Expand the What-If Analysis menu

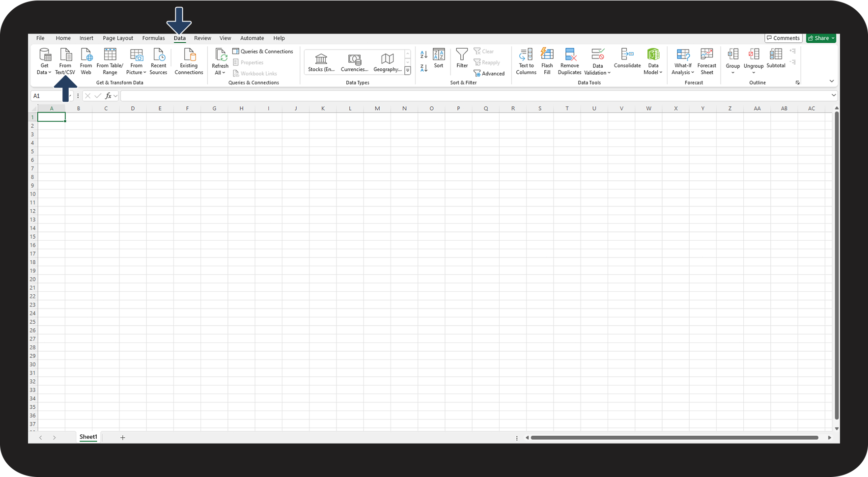click(x=683, y=61)
